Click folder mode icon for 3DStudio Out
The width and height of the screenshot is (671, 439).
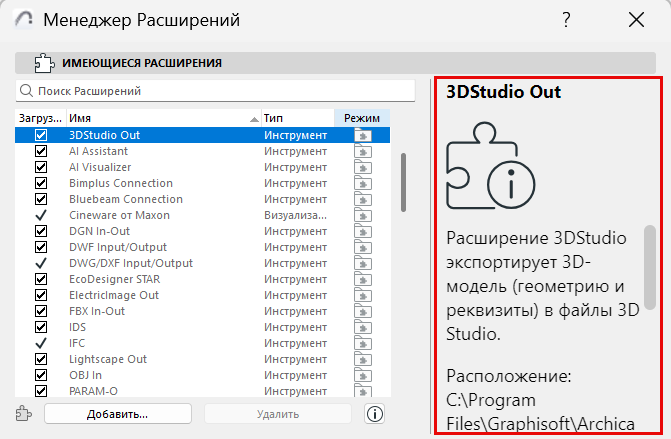(x=363, y=136)
